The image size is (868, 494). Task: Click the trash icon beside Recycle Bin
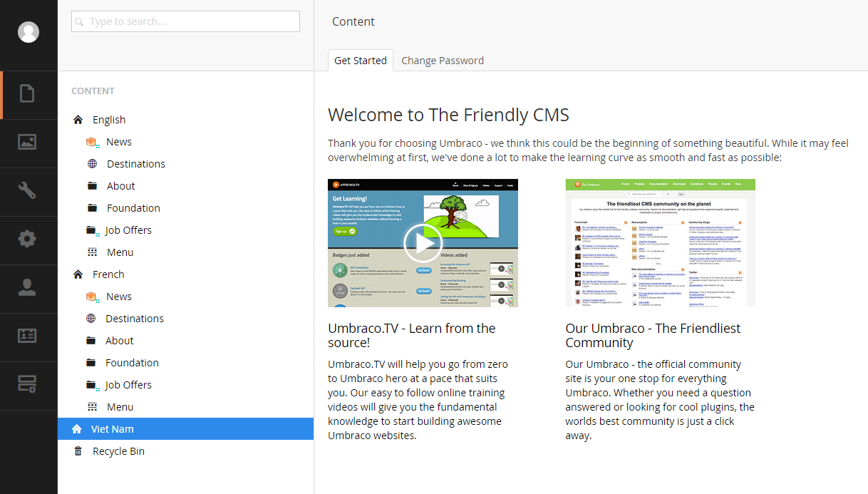tap(78, 451)
